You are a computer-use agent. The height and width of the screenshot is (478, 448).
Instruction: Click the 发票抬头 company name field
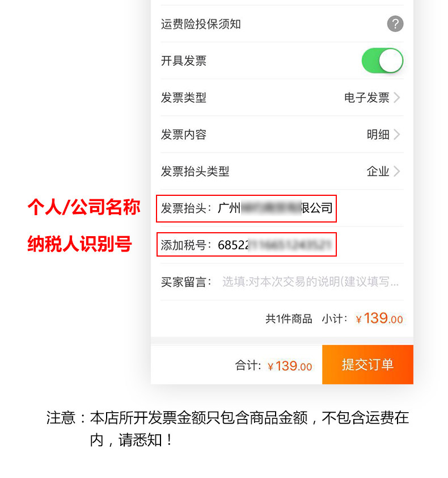tap(246, 208)
